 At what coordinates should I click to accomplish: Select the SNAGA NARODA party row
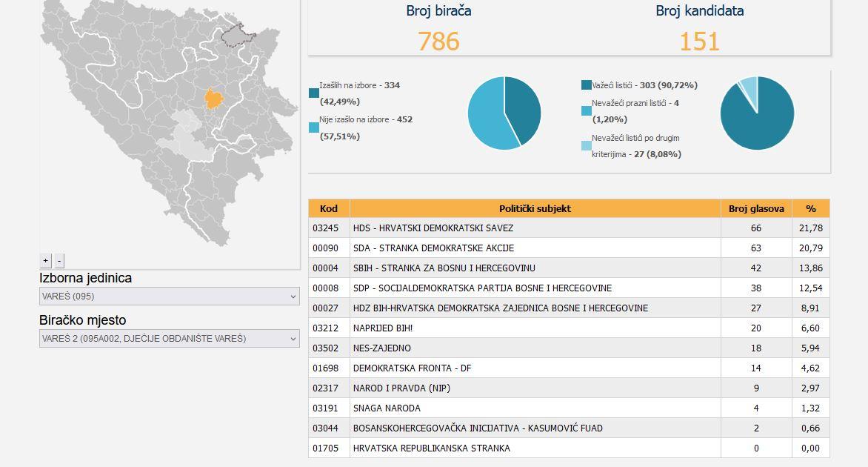click(569, 408)
